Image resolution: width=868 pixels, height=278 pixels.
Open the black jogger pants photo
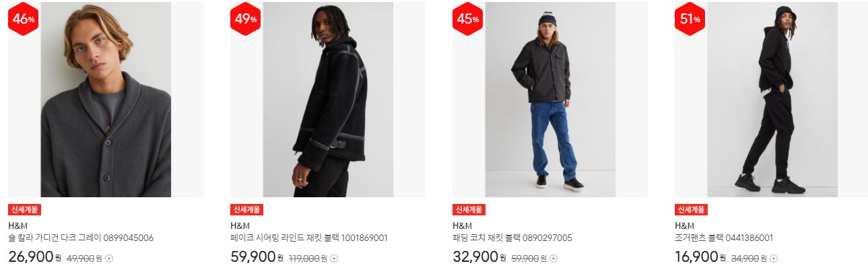tap(772, 100)
